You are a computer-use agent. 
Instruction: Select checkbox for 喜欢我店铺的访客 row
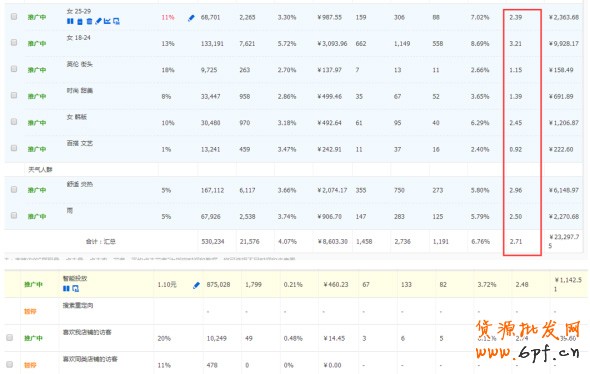click(x=10, y=338)
